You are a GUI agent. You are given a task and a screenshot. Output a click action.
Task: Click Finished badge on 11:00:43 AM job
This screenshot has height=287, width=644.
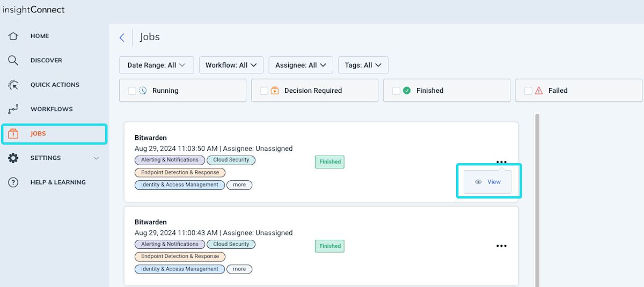point(330,246)
